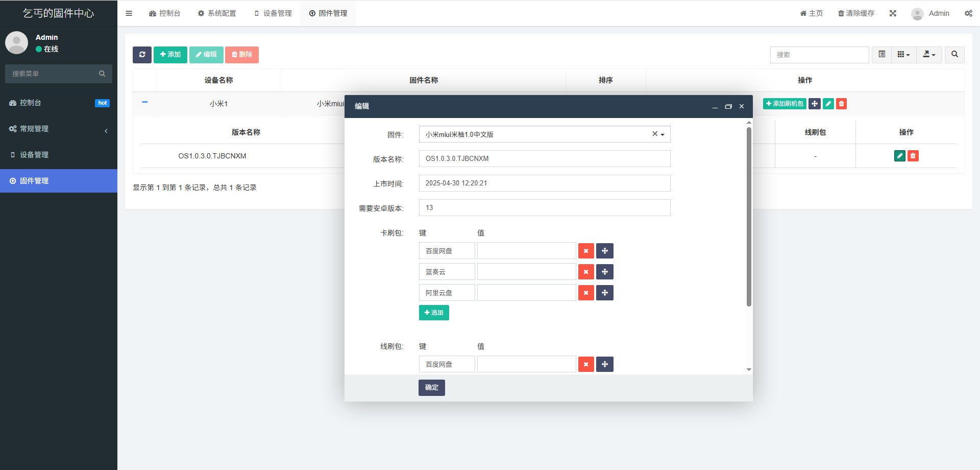This screenshot has width=980, height=470.
Task: Click the green edit pencil in 小米1 row
Action: 828,104
